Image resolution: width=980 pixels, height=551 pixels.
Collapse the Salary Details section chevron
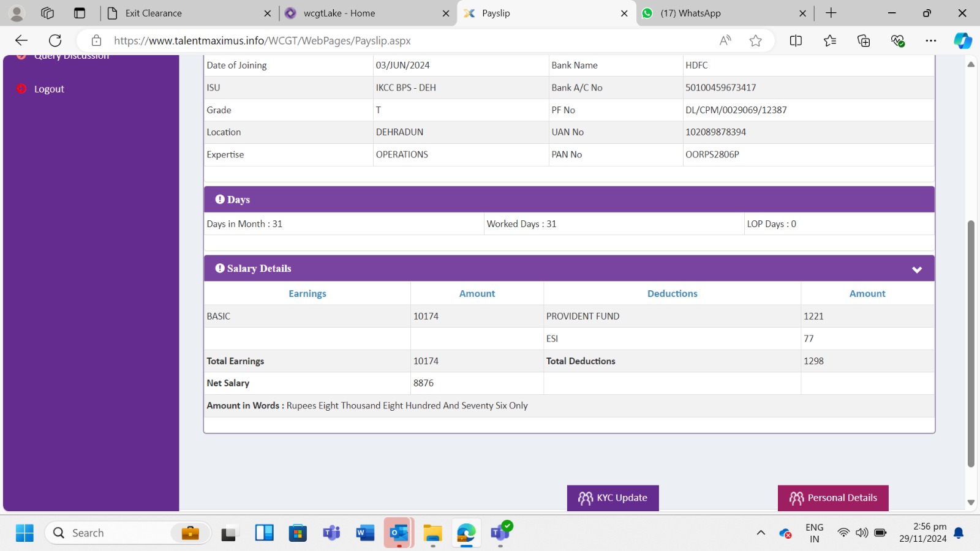coord(916,269)
